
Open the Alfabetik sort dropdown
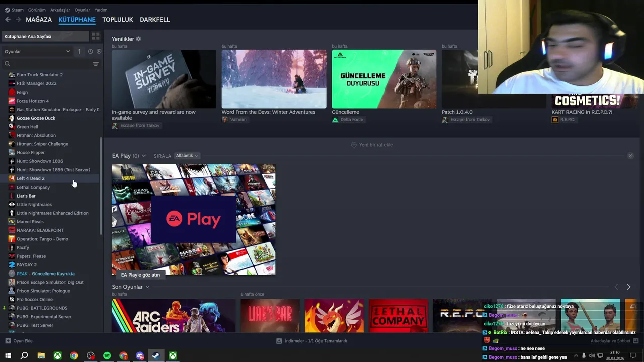point(187,156)
